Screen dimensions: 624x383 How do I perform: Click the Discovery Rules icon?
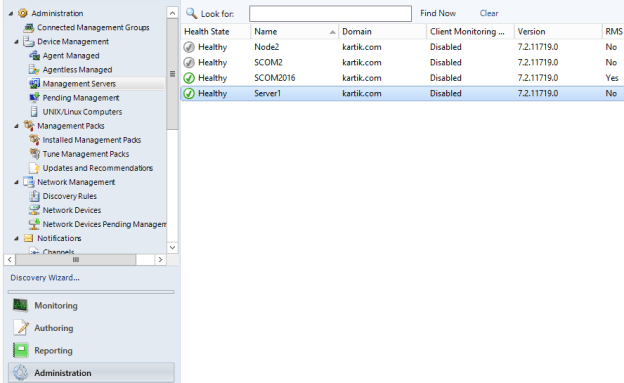[35, 196]
